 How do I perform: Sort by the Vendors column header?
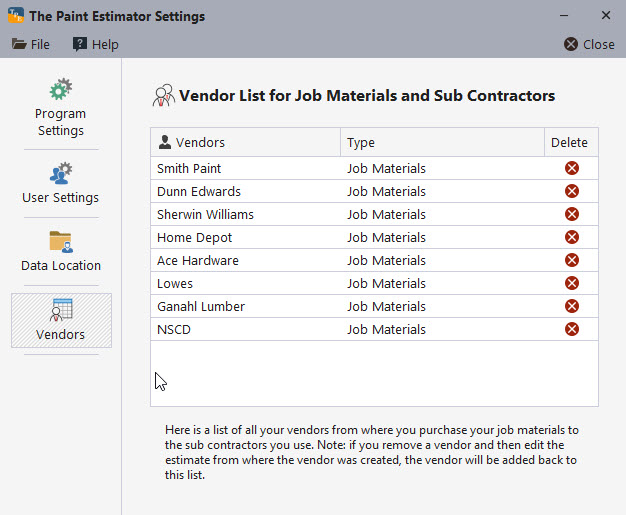[x=246, y=143]
